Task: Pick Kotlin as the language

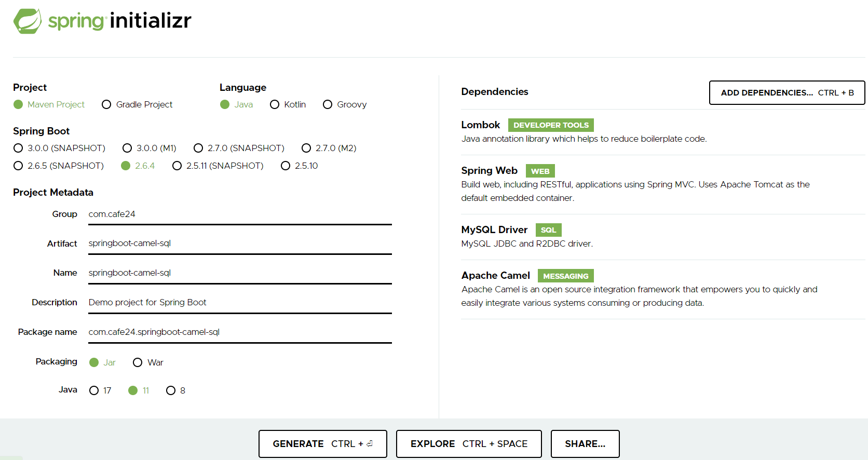Action: pyautogui.click(x=288, y=104)
